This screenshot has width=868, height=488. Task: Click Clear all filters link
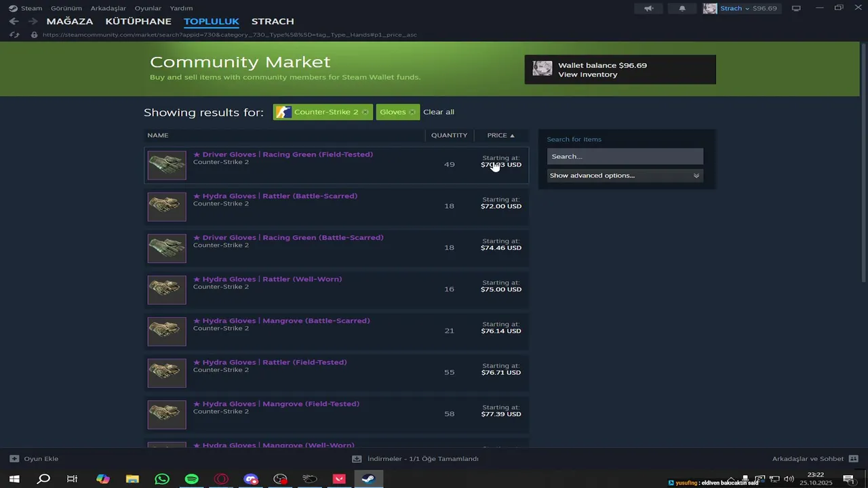click(439, 112)
